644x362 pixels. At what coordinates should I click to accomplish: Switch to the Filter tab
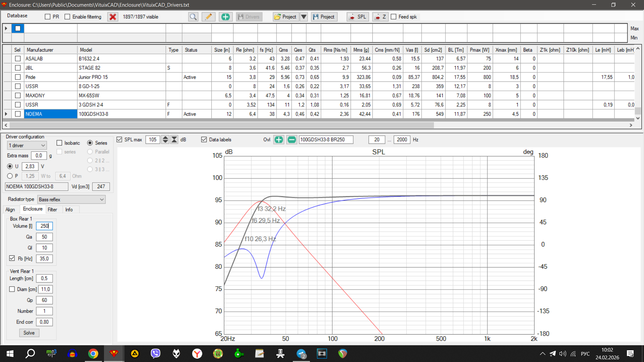click(x=52, y=209)
